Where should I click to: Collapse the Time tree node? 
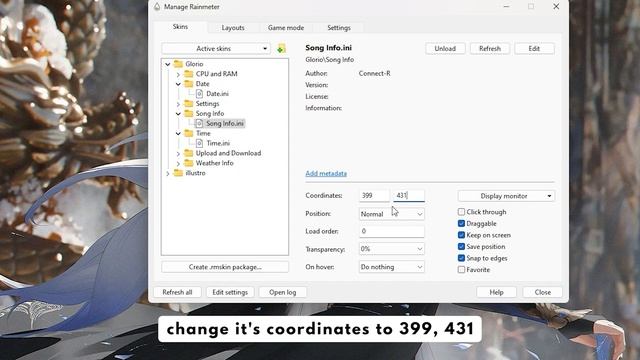[178, 133]
